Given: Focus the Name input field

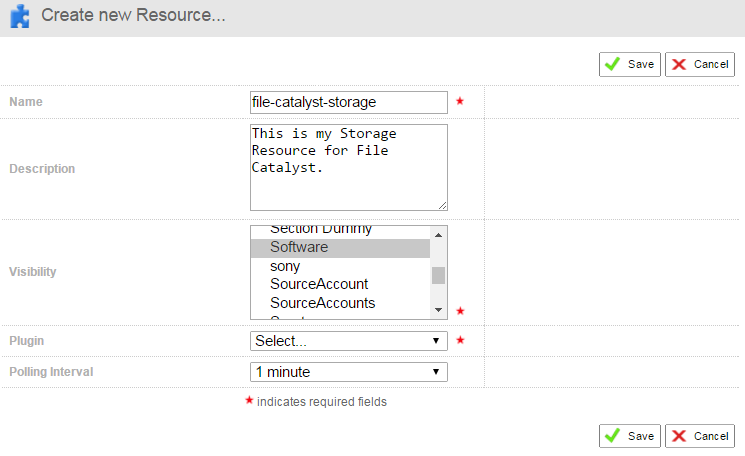Looking at the screenshot, I should (x=348, y=102).
